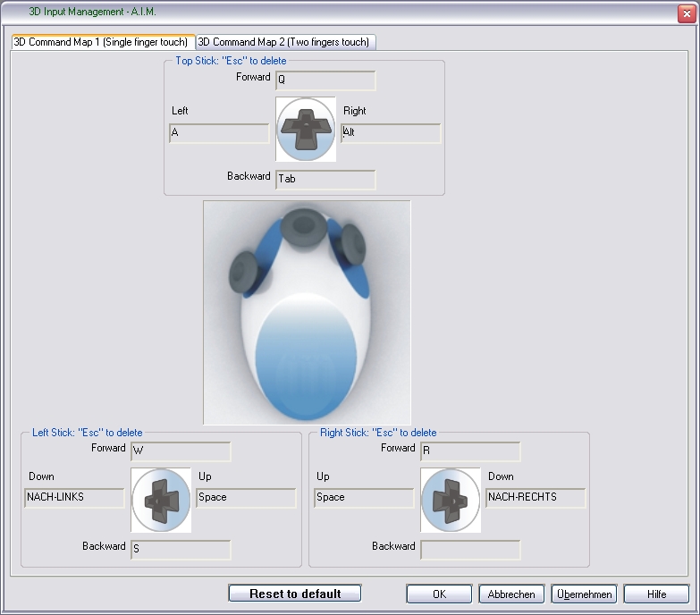Close the 3D Input Management dialog
Image resolution: width=700 pixels, height=615 pixels.
pos(687,13)
